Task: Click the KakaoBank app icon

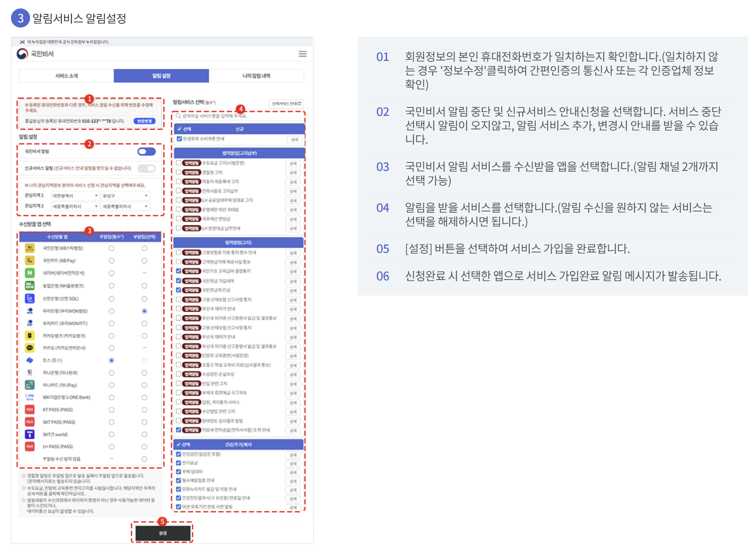Action: tap(30, 335)
